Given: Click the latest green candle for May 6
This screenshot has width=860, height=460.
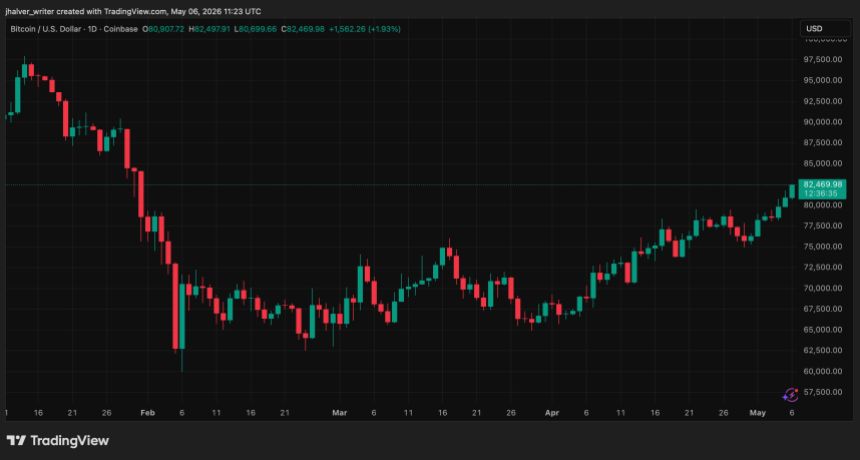Looking at the screenshot, I should coord(792,191).
